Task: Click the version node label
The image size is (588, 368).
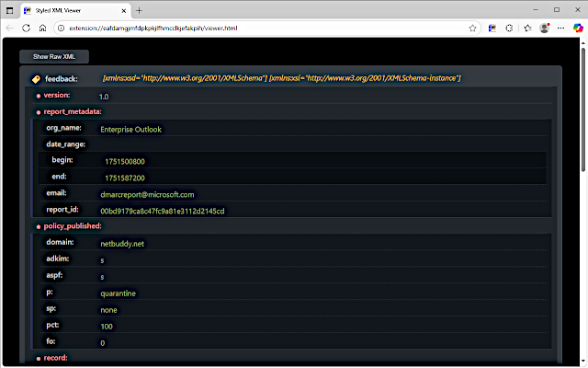Action: (57, 95)
